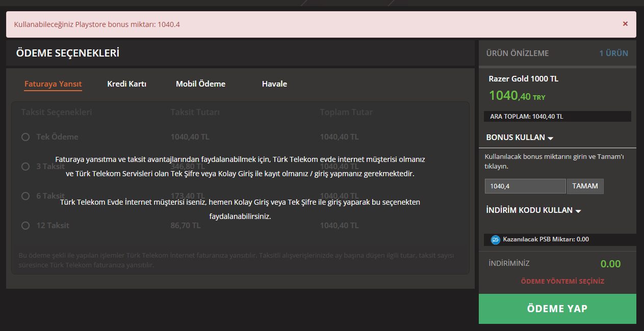This screenshot has height=331, width=644.
Task: Click the İNDİRİMİNİZ 0.00 value
Action: pyautogui.click(x=610, y=264)
